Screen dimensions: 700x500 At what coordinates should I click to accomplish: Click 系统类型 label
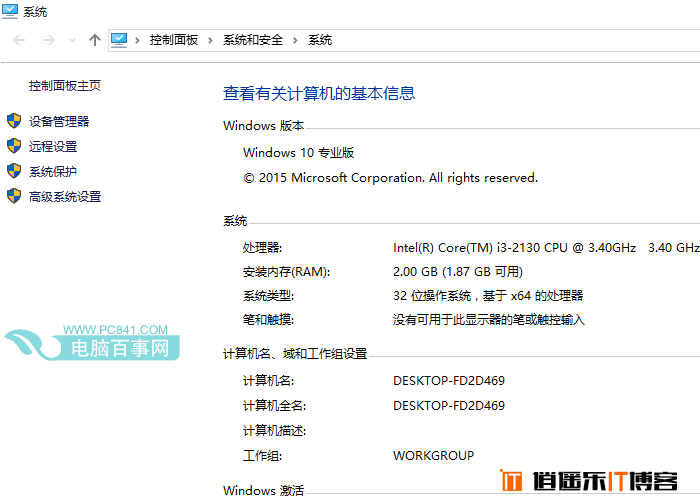(x=268, y=296)
